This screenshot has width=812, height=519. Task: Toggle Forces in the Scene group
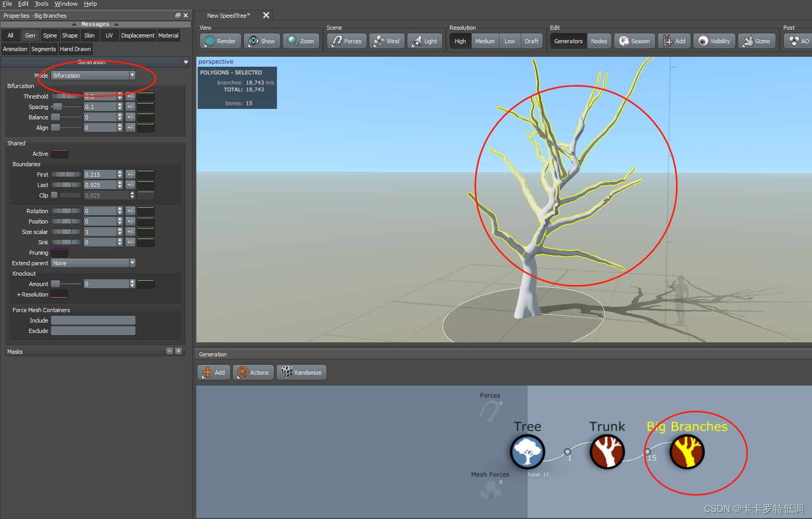click(347, 41)
